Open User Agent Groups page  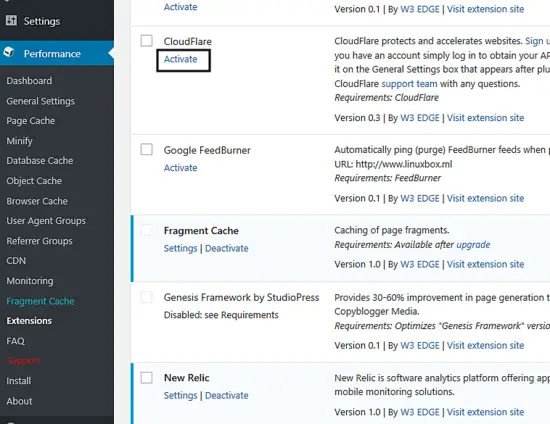click(x=46, y=221)
